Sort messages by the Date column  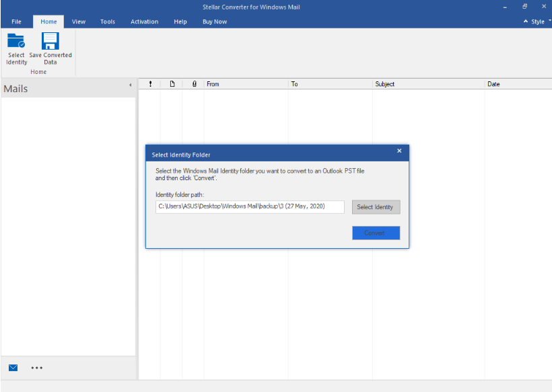(493, 83)
